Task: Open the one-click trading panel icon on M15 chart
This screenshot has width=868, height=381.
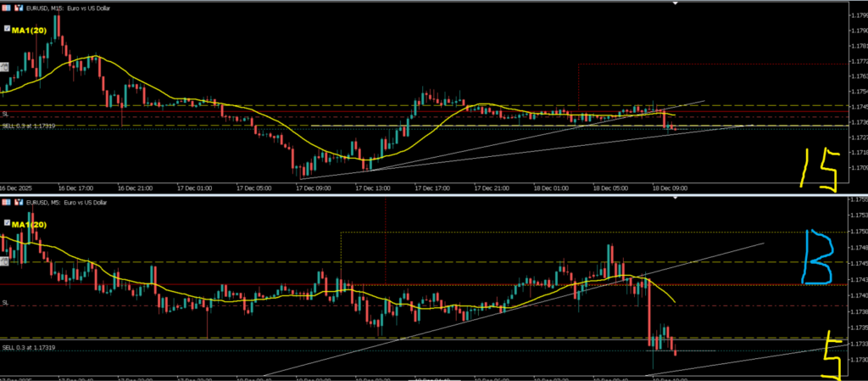Action: click(x=4, y=66)
